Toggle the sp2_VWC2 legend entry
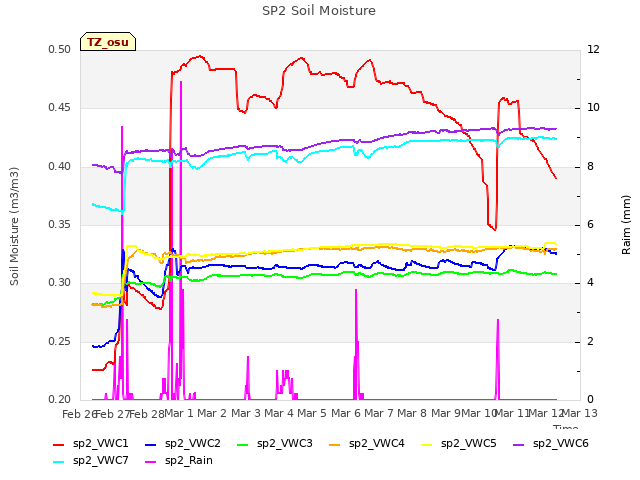 coord(183,444)
